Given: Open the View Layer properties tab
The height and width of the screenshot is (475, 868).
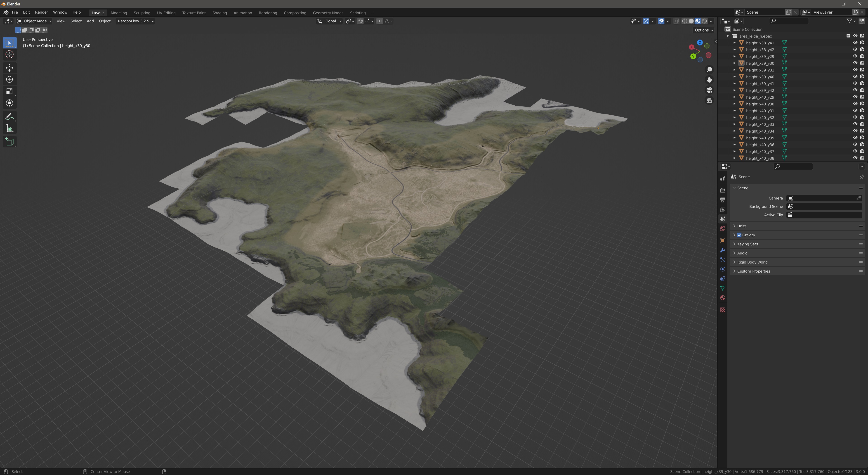Looking at the screenshot, I should pyautogui.click(x=722, y=209).
